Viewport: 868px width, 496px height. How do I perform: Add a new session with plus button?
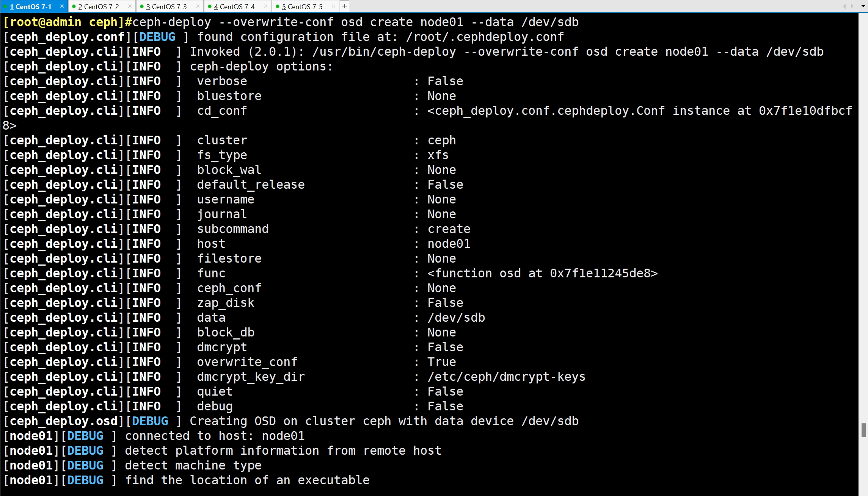point(344,6)
